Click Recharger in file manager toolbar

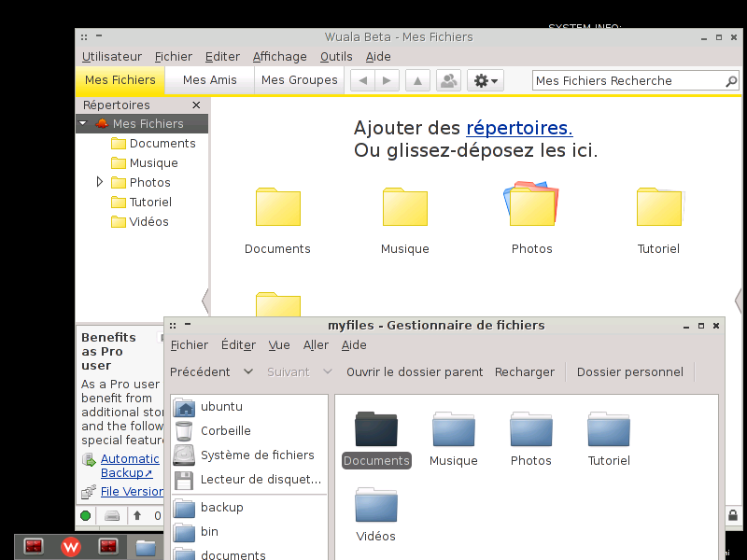point(525,371)
